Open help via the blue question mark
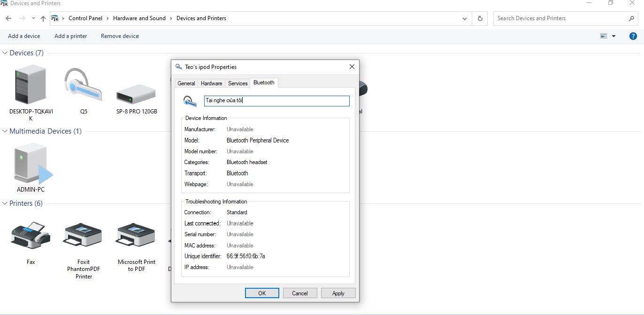The image size is (644, 315). point(633,36)
